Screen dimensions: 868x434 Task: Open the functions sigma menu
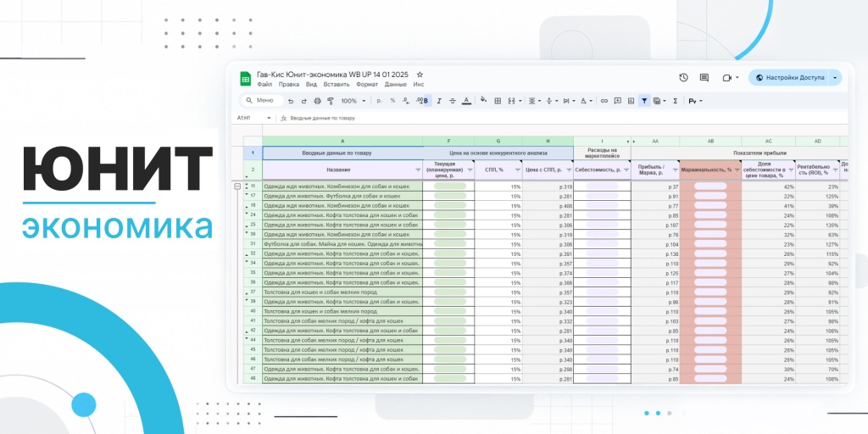pyautogui.click(x=675, y=101)
